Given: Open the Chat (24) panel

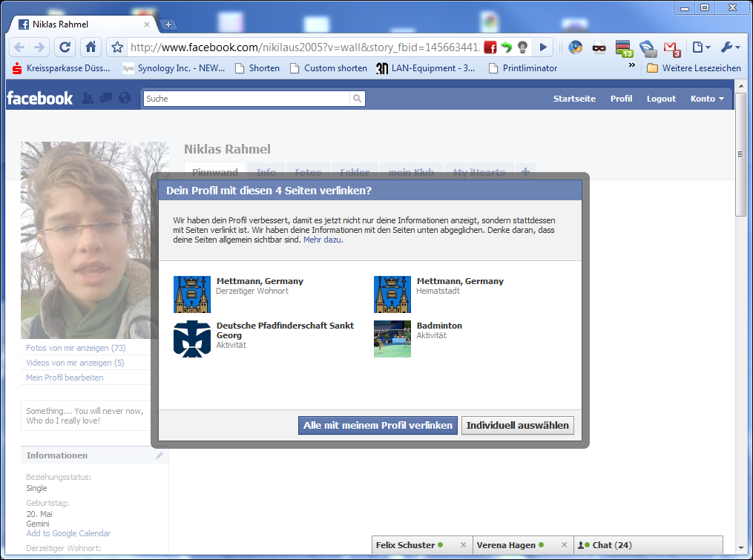Looking at the screenshot, I should (648, 545).
